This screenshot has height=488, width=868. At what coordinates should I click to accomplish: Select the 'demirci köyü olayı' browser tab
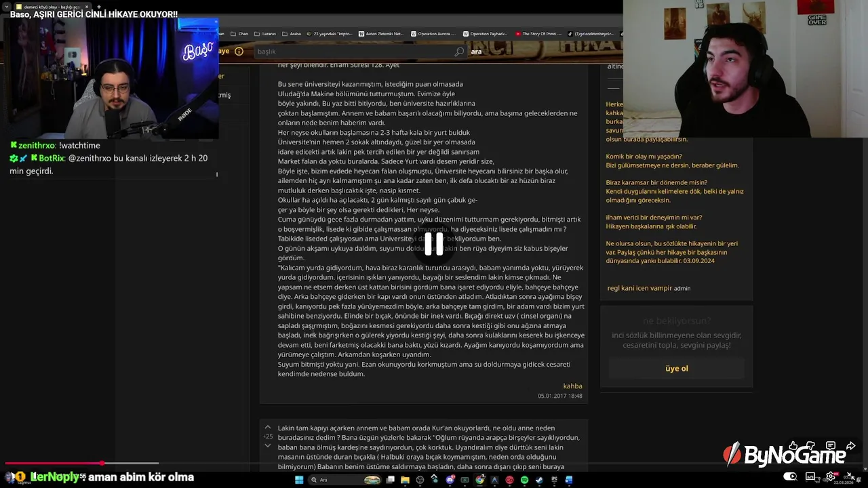click(52, 7)
